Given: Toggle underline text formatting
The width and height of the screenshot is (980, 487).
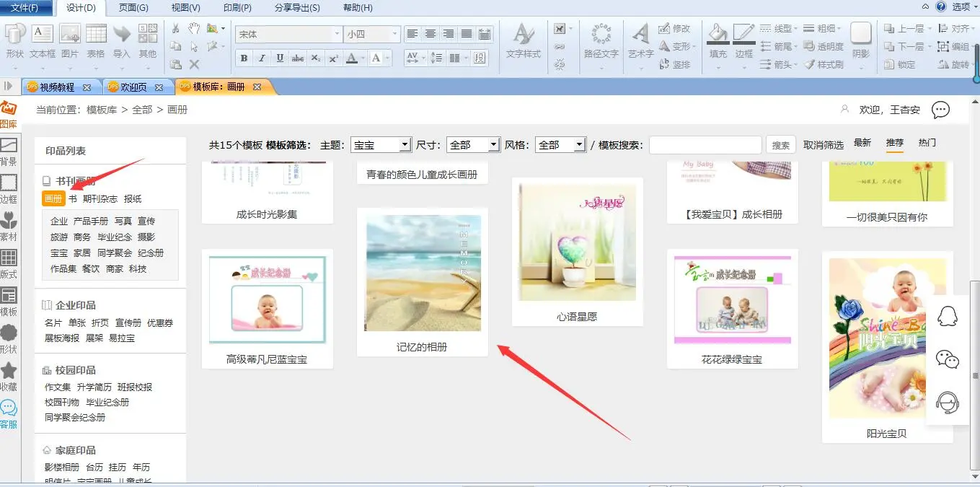Looking at the screenshot, I should tap(279, 58).
